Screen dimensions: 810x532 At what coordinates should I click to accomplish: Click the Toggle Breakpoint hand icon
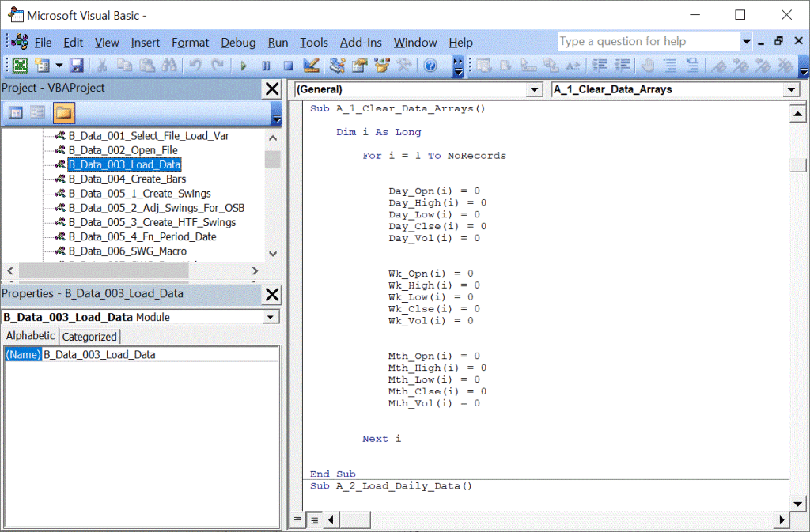pyautogui.click(x=648, y=65)
